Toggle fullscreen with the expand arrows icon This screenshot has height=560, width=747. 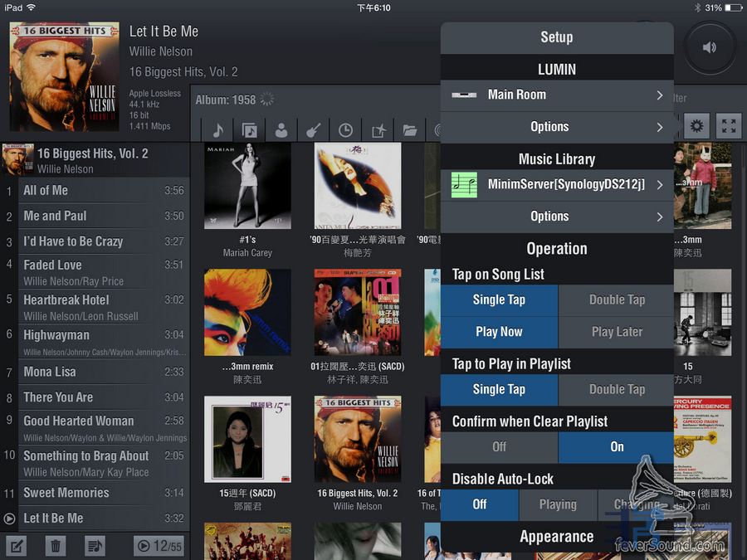tap(729, 126)
